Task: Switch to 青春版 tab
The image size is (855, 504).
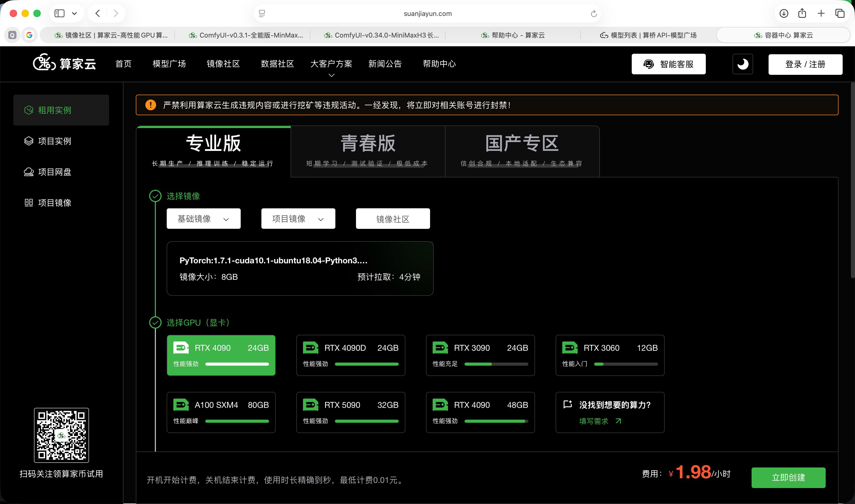Action: coord(368,151)
